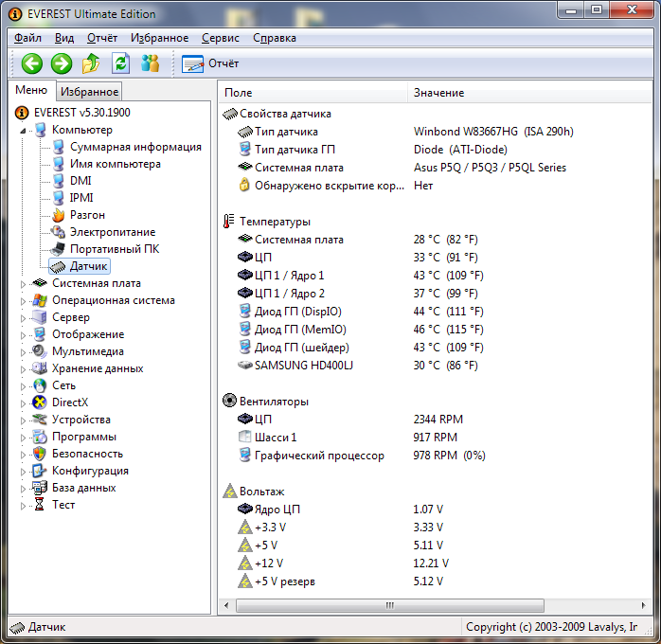Expand the Операционная система node
661x644 pixels.
tap(23, 301)
